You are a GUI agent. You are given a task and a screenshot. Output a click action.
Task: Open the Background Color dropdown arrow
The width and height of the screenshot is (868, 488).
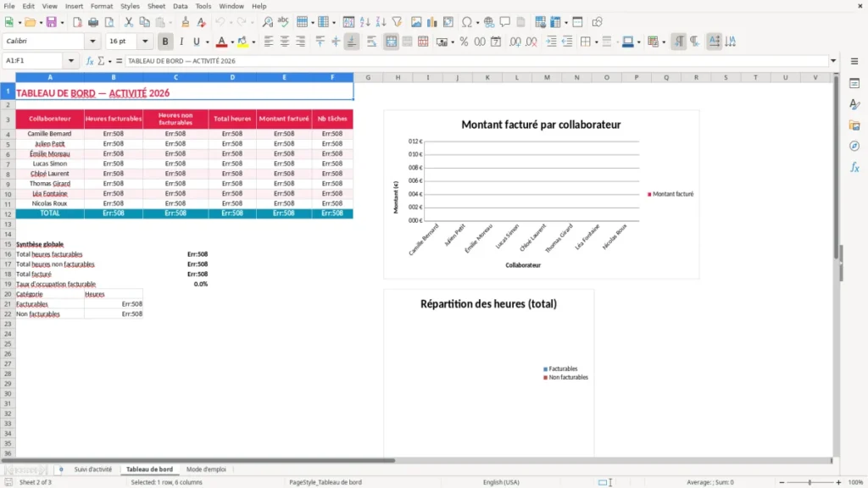pyautogui.click(x=253, y=42)
